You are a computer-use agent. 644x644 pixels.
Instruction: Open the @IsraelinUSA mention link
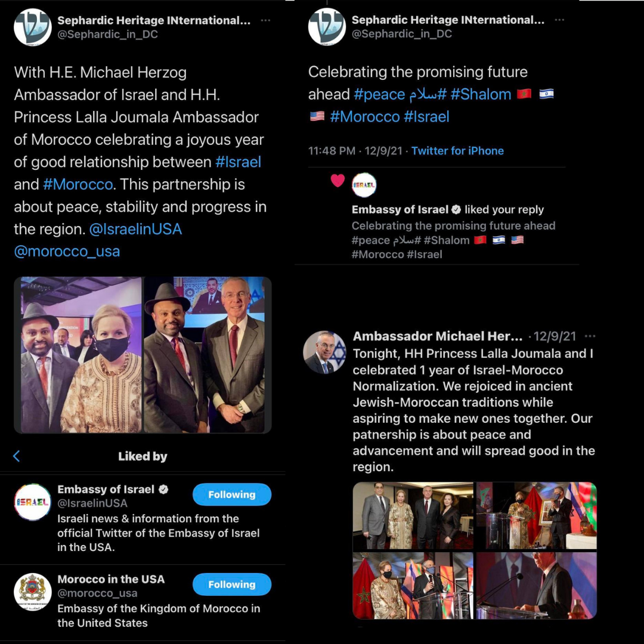tap(135, 229)
